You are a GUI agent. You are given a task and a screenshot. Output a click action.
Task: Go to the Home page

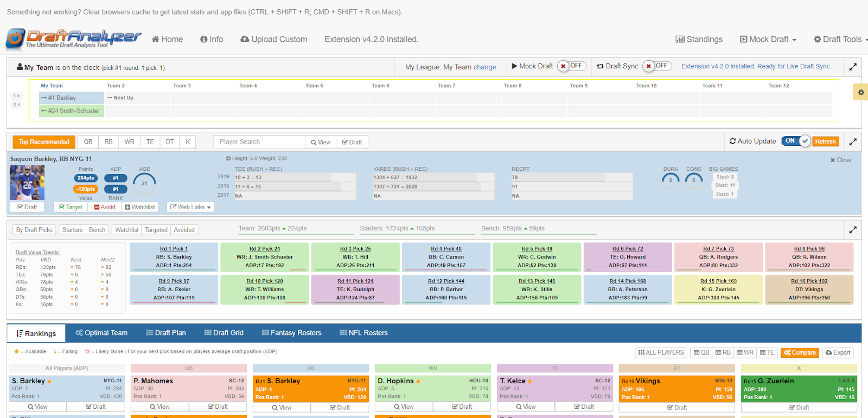(167, 39)
